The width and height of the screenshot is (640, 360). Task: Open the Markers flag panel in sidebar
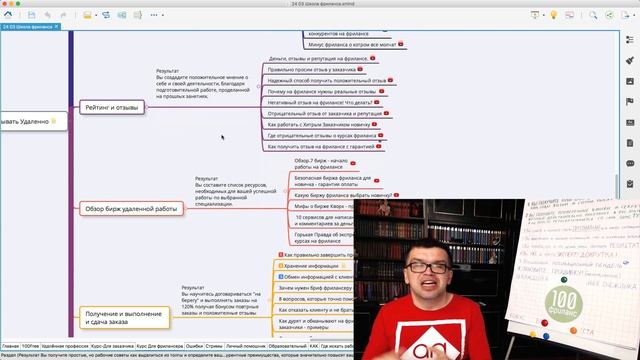(x=630, y=102)
